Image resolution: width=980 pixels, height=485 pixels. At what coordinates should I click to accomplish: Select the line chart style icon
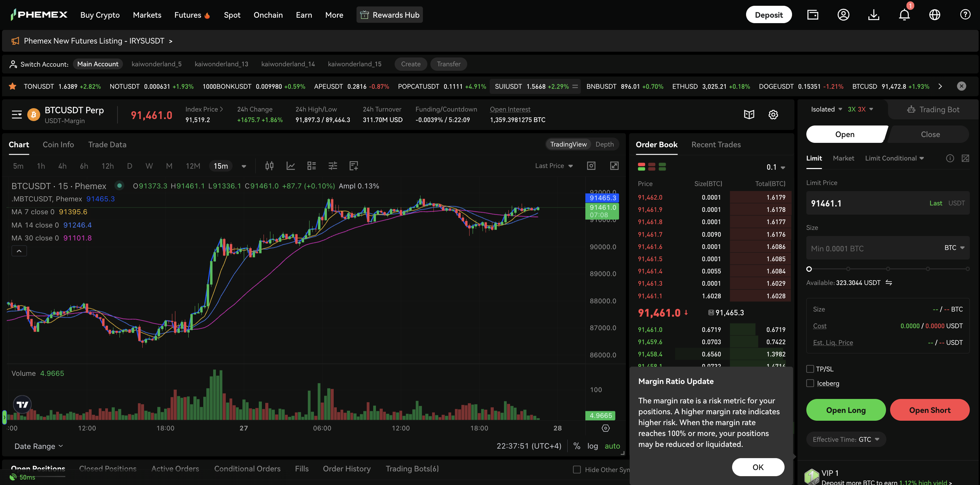coord(291,166)
